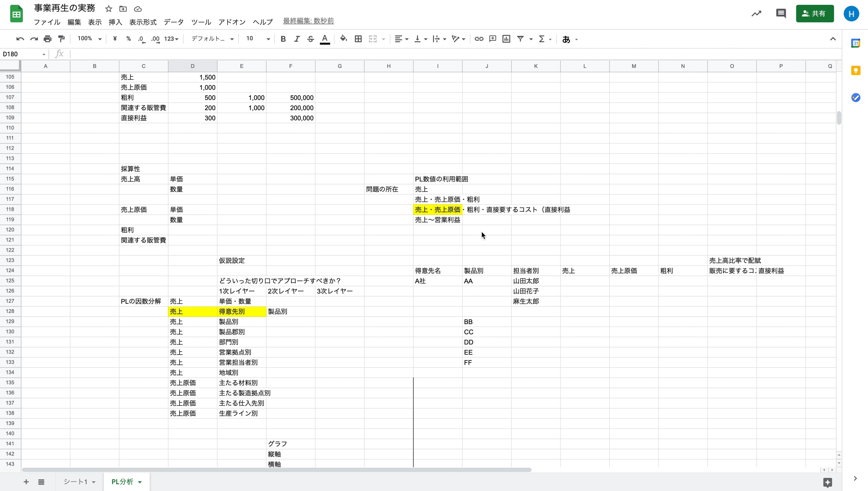Click the insert chart icon
Screen dimensions: 868x491
click(506, 39)
